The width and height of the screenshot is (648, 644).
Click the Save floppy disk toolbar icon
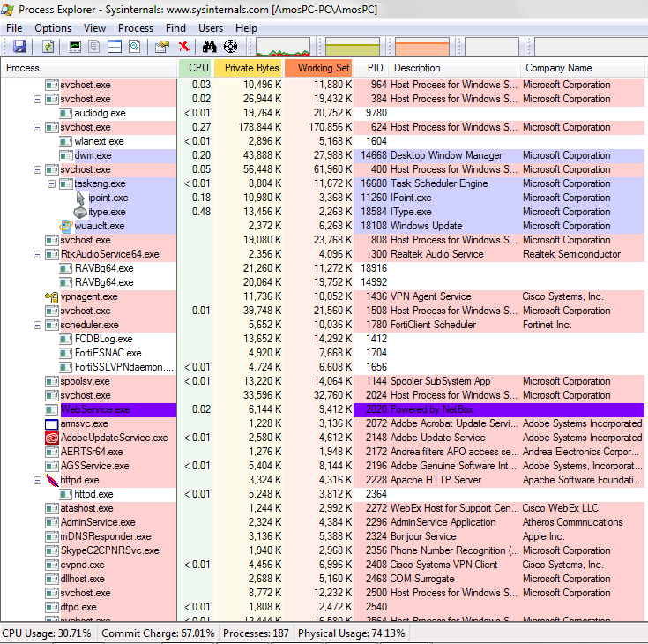pos(19,47)
